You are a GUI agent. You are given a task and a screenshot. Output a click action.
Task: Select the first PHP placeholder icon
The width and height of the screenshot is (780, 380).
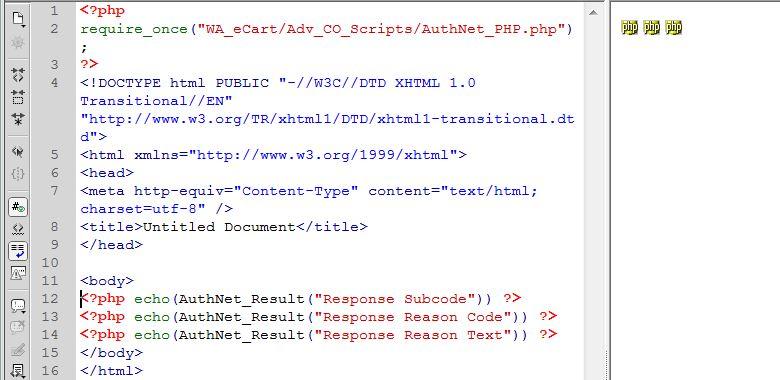pos(629,27)
